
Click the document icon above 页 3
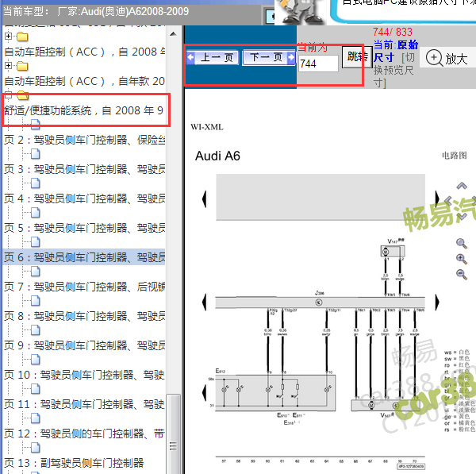pyautogui.click(x=36, y=154)
